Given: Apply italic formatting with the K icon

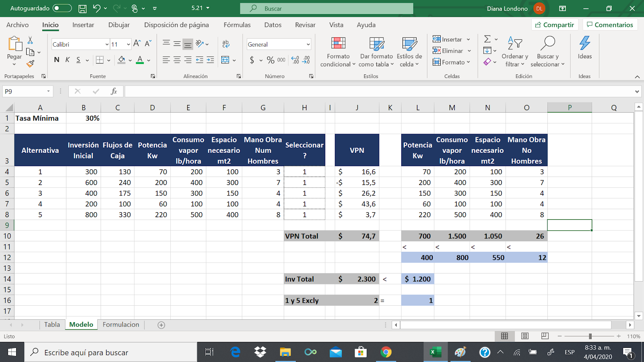Looking at the screenshot, I should tap(67, 60).
